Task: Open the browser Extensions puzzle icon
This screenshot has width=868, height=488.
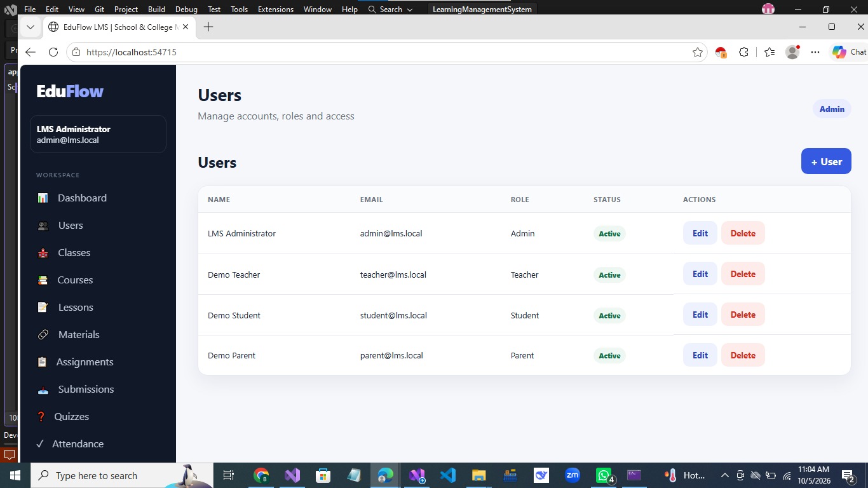Action: pos(744,52)
